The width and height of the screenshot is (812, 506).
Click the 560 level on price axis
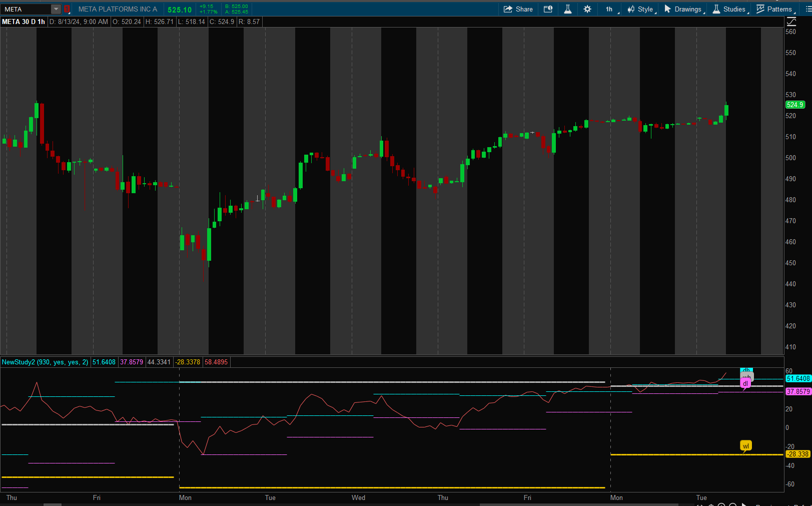(790, 32)
